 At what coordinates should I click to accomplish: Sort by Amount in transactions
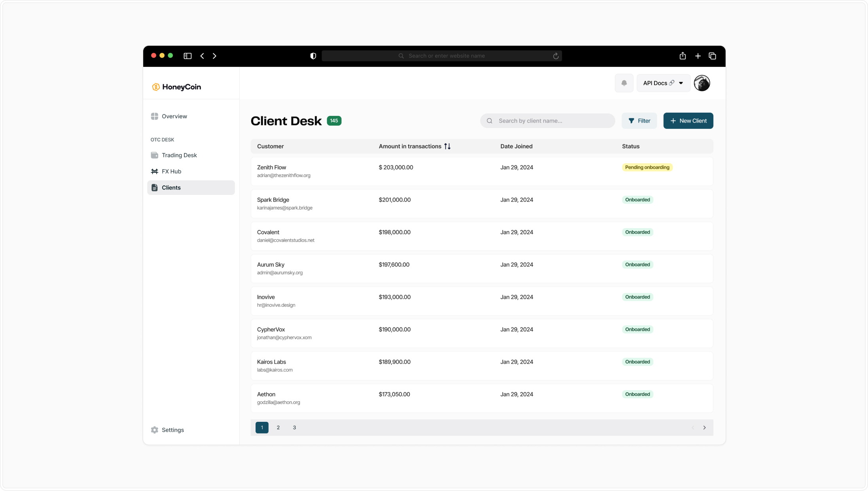click(447, 146)
